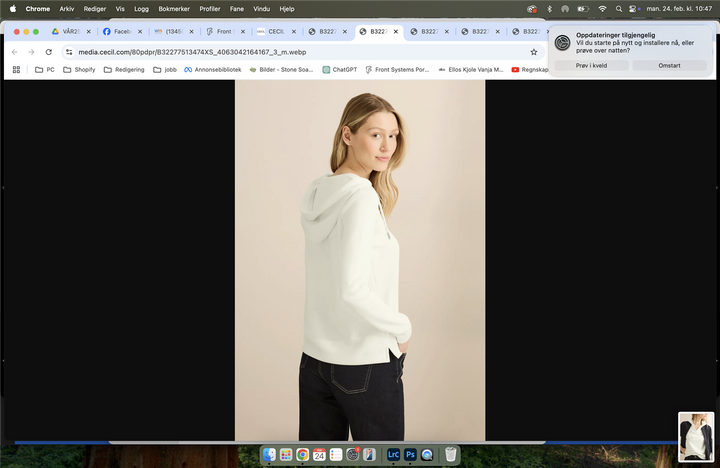
Task: Open the ChatGPT bookmark
Action: coord(339,70)
